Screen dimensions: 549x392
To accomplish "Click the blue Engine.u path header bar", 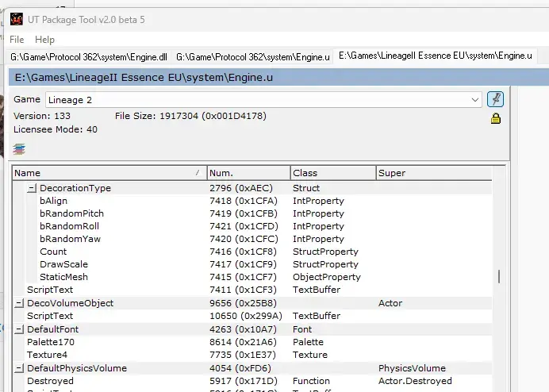I will (278, 78).
